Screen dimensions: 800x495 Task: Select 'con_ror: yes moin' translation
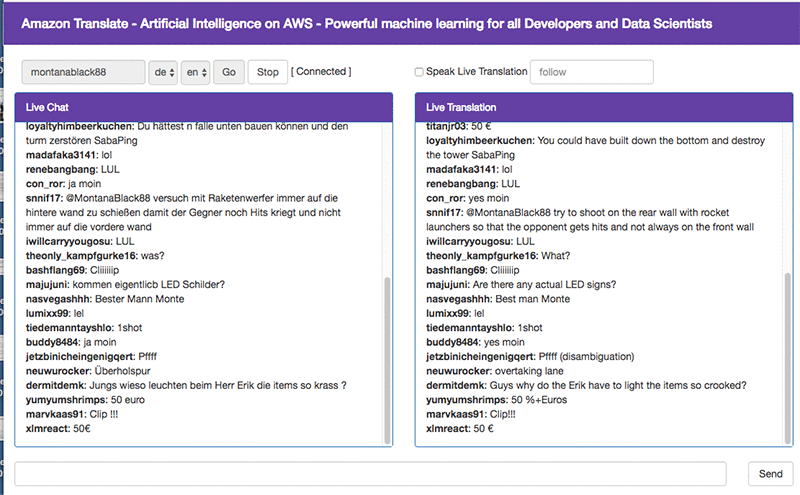pyautogui.click(x=467, y=198)
